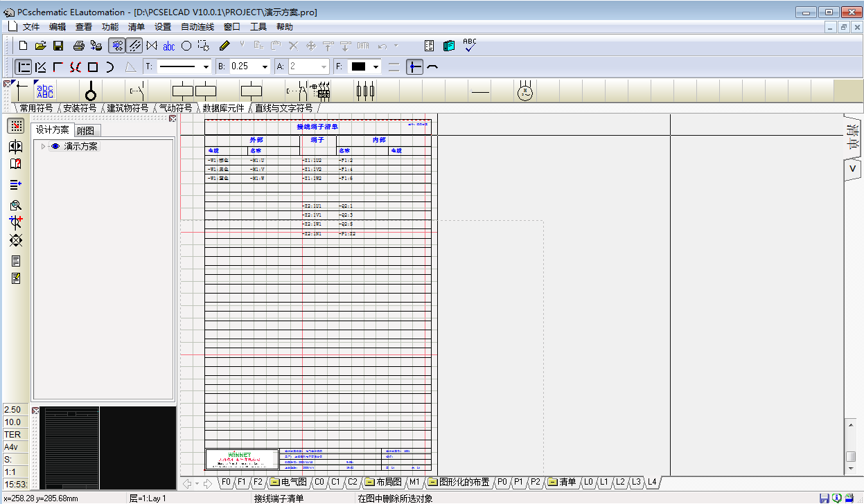Open the 自动连线 menu
Screen dimensions: 864x504
(197, 27)
